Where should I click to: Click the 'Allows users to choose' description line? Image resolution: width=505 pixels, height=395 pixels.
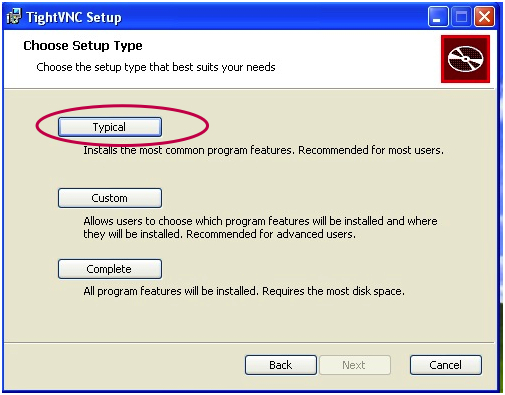(x=260, y=221)
